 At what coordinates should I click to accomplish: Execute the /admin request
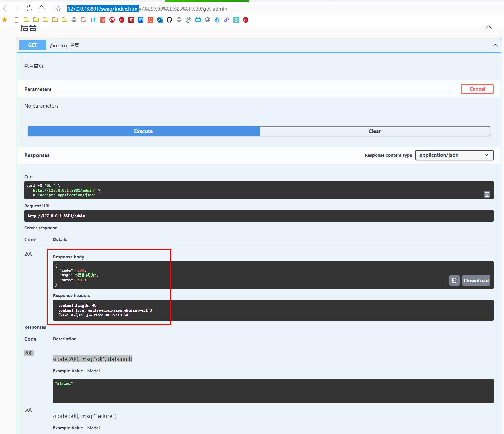click(x=143, y=131)
